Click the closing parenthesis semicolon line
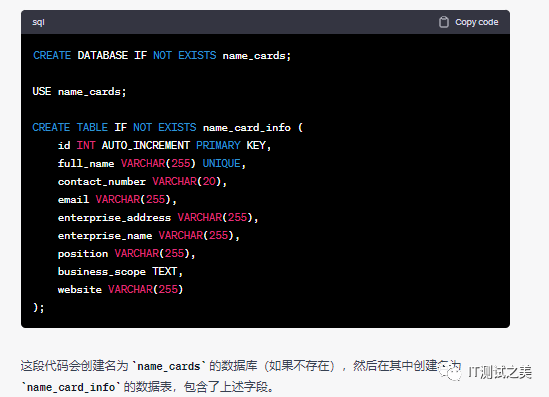The image size is (549, 397). point(39,307)
